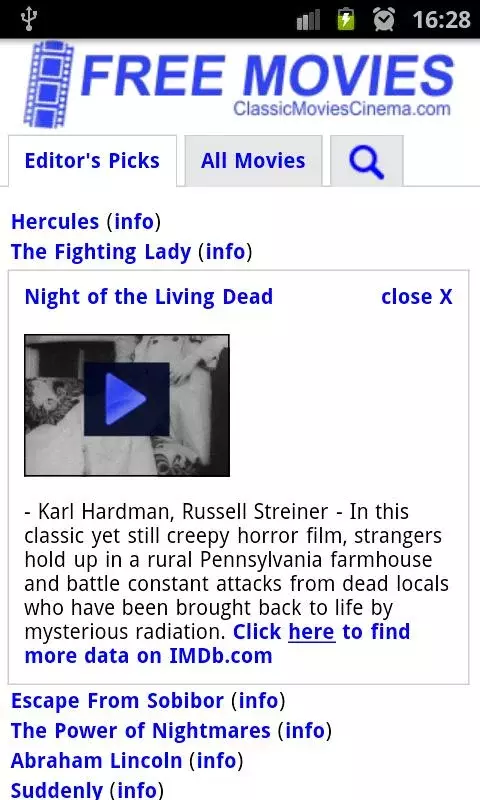
Task: Open The Power of Nightmares movie
Action: (141, 731)
